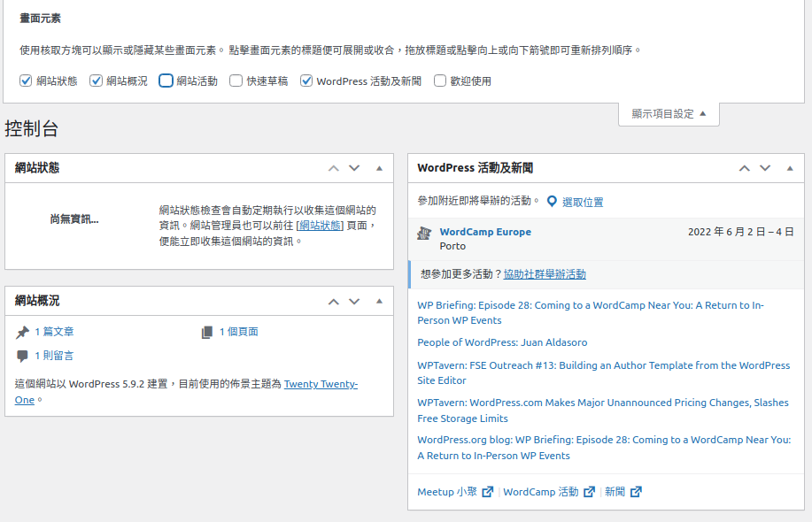
Task: Close the 顯示項目設定 tab
Action: [x=669, y=113]
